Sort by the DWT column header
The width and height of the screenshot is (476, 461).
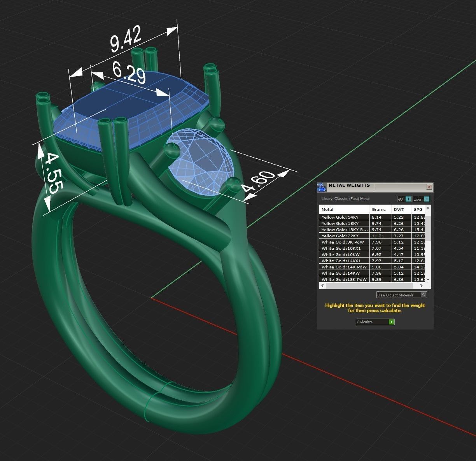401,209
